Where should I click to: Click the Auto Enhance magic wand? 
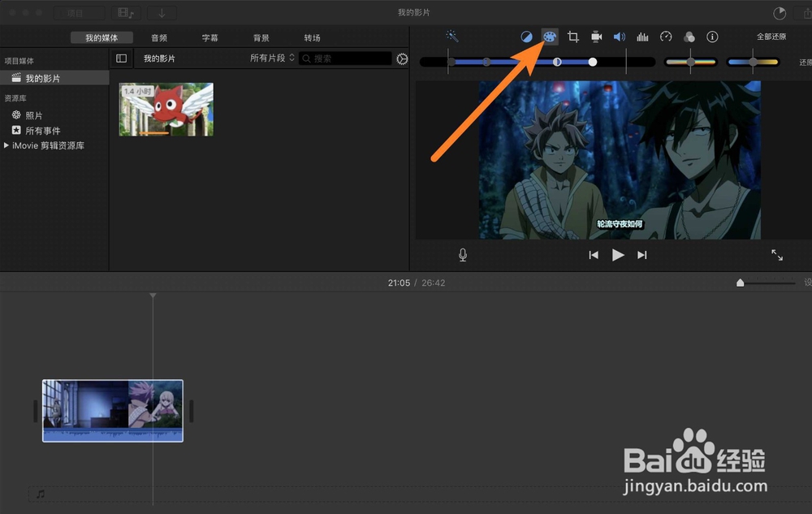(x=452, y=36)
